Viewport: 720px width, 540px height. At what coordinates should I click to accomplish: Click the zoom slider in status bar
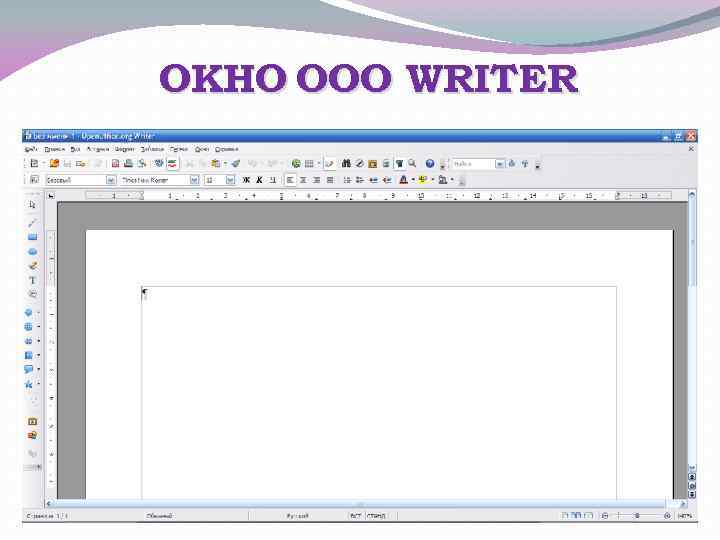click(x=636, y=516)
